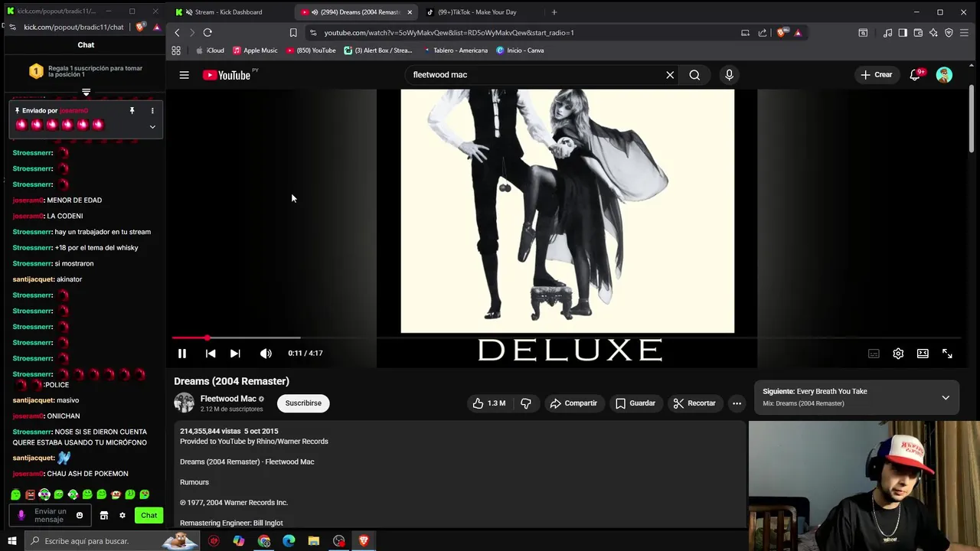Open the iCloud bookmark
The height and width of the screenshot is (551, 980).
(211, 51)
